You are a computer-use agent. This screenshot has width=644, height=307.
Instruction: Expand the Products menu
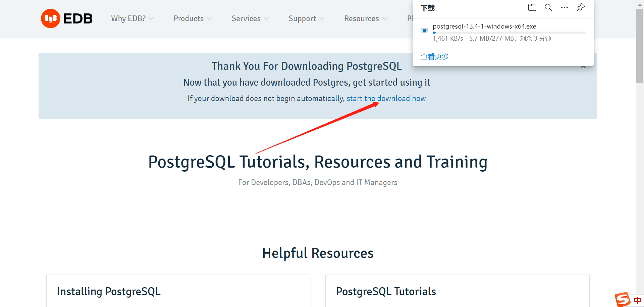point(193,18)
